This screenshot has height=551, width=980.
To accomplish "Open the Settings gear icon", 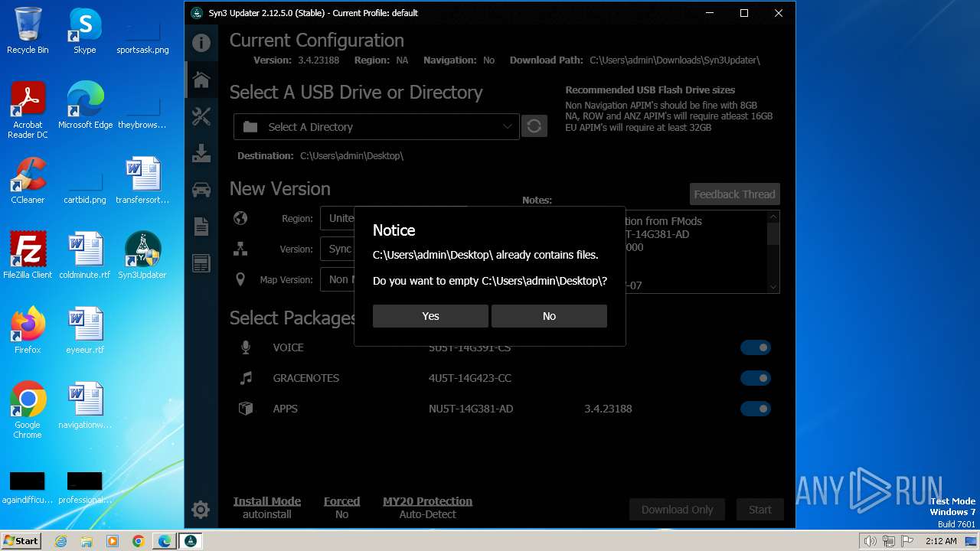I will (x=201, y=509).
